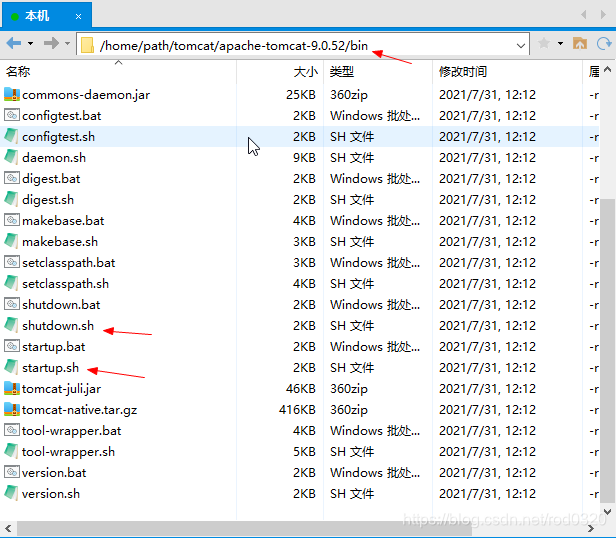Viewport: 616px width, 538px height.
Task: Click the path input field
Action: click(x=302, y=45)
